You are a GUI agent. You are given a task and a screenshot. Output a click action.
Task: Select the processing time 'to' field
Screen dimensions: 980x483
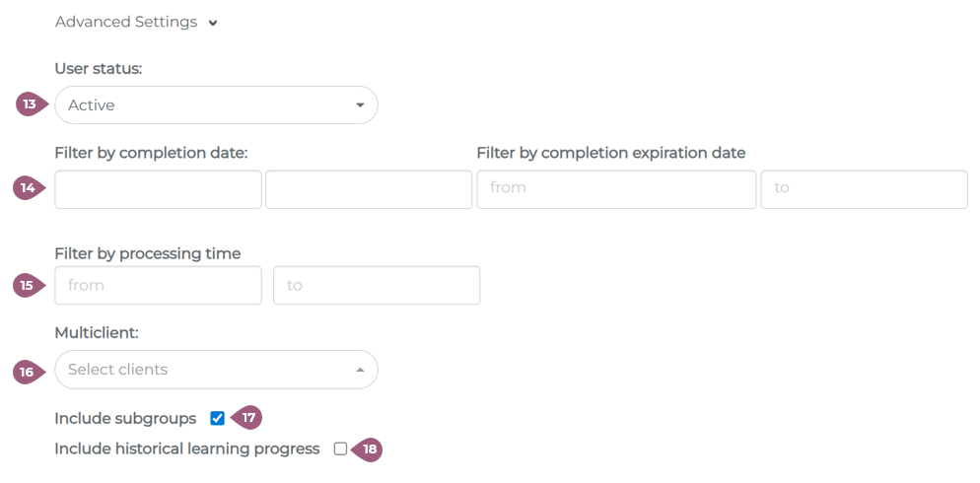377,285
